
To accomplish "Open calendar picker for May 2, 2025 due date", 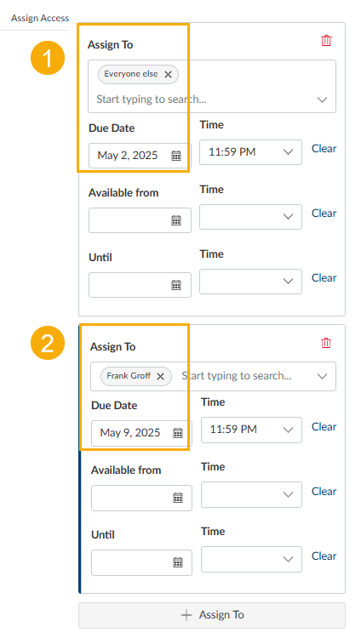I will [176, 155].
